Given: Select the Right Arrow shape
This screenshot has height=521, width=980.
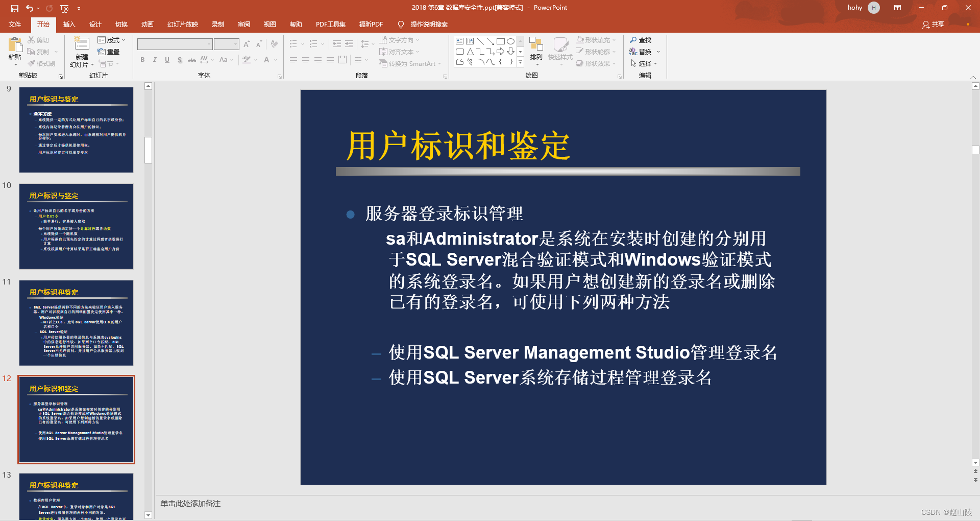Looking at the screenshot, I should pyautogui.click(x=501, y=52).
